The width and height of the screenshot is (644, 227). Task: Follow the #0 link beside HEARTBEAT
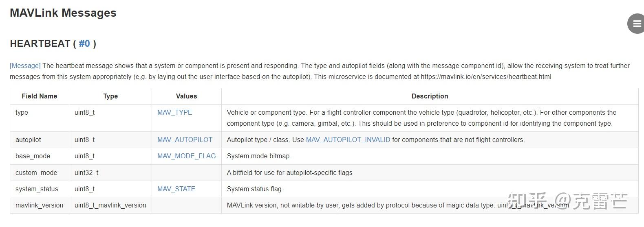[x=84, y=44]
